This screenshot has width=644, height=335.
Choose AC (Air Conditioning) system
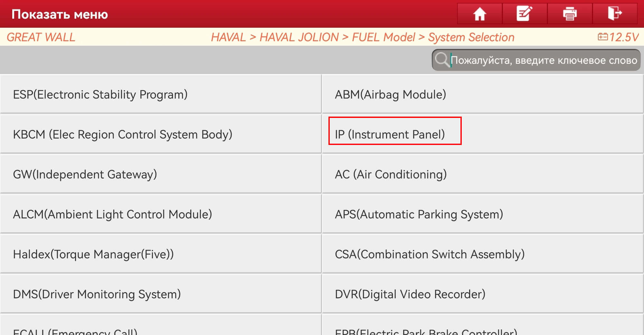tap(483, 174)
